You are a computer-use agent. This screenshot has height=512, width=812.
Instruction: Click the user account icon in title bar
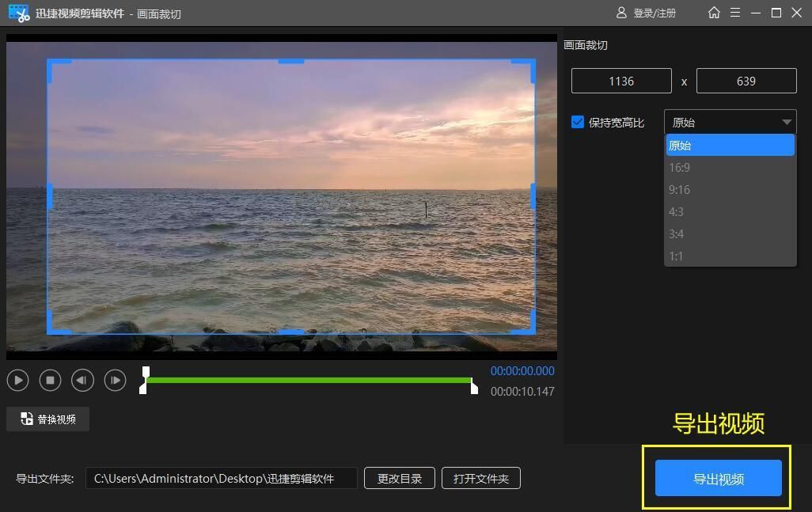click(x=622, y=13)
